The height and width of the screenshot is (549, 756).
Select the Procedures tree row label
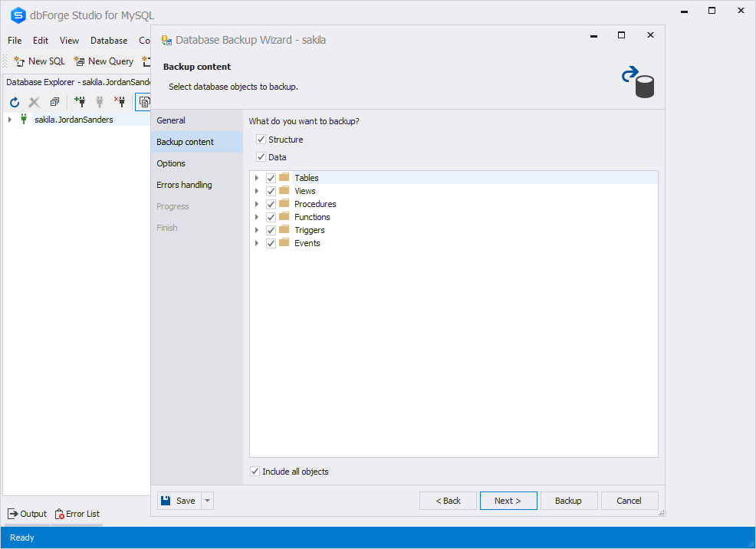315,204
